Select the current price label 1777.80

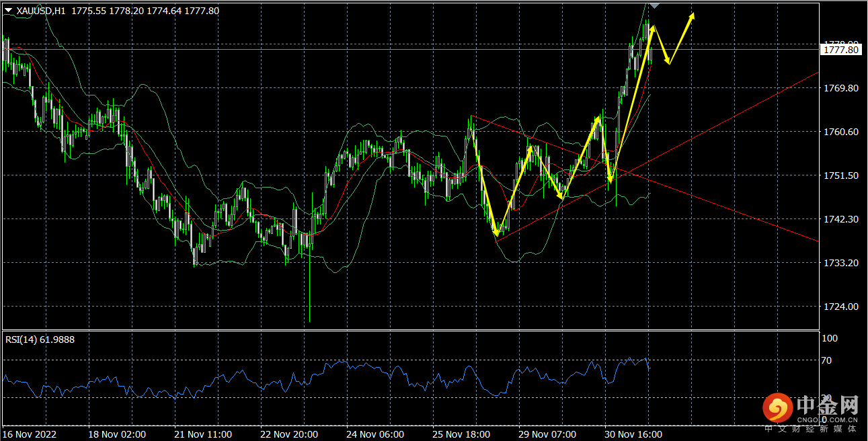(x=840, y=50)
